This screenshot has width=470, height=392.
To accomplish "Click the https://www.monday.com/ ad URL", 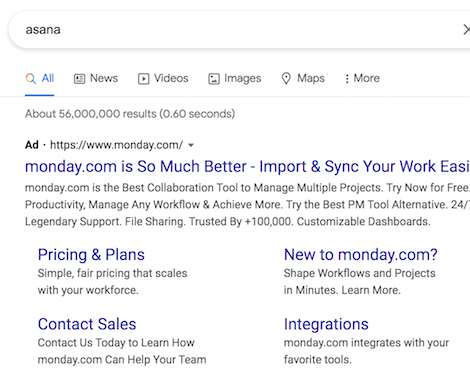I will 116,145.
